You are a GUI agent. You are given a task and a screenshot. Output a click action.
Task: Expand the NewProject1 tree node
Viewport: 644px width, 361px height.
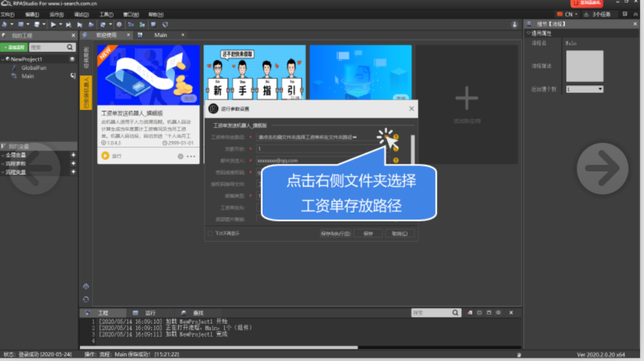[3, 59]
